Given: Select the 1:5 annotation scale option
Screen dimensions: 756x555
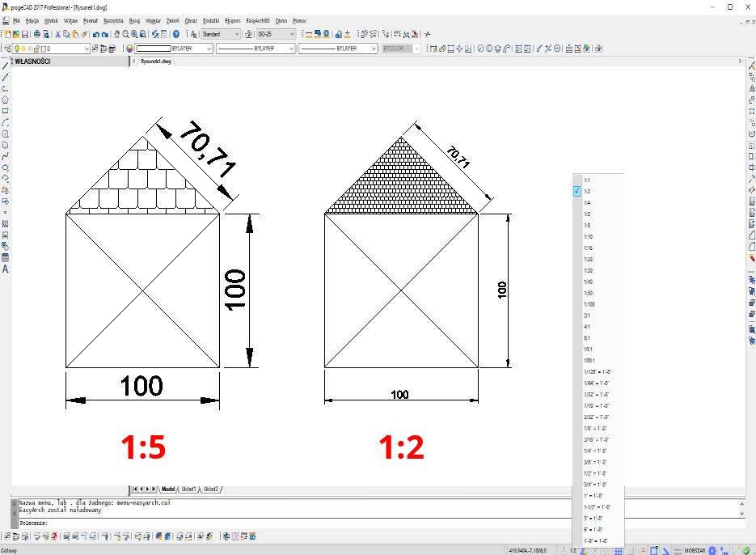Looking at the screenshot, I should click(x=587, y=214).
